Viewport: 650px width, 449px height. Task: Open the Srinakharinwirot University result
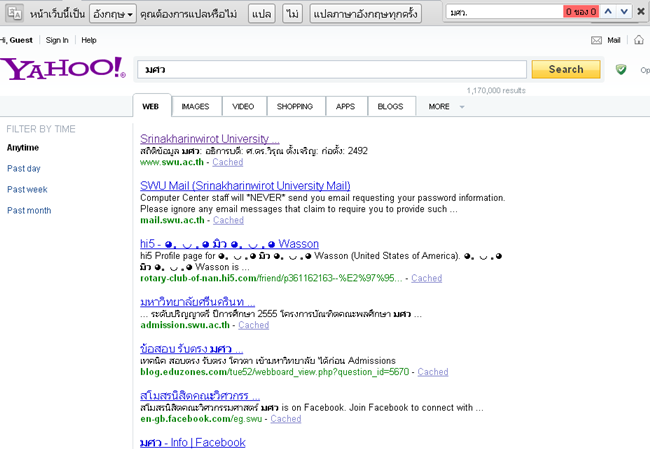click(210, 139)
